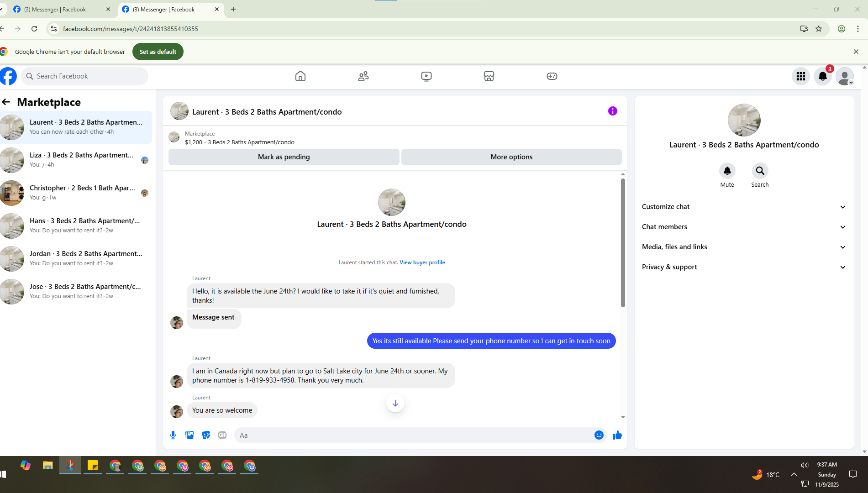
Task: Open conversation information purple icon
Action: pos(613,111)
